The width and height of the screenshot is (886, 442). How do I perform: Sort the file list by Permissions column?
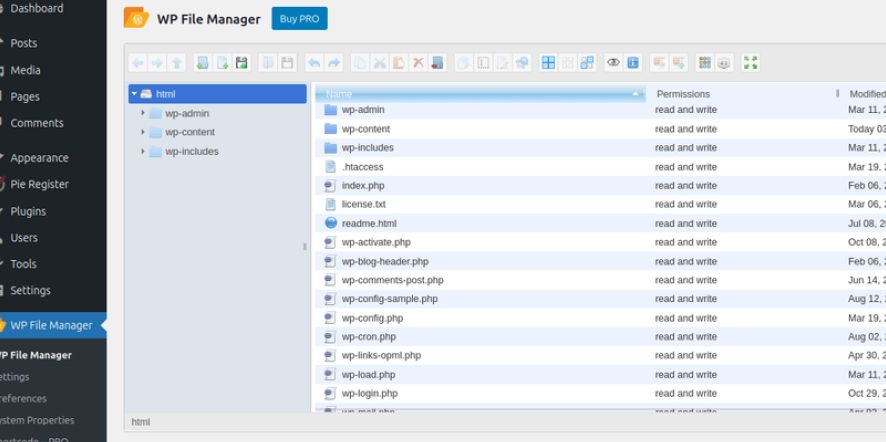click(x=683, y=94)
